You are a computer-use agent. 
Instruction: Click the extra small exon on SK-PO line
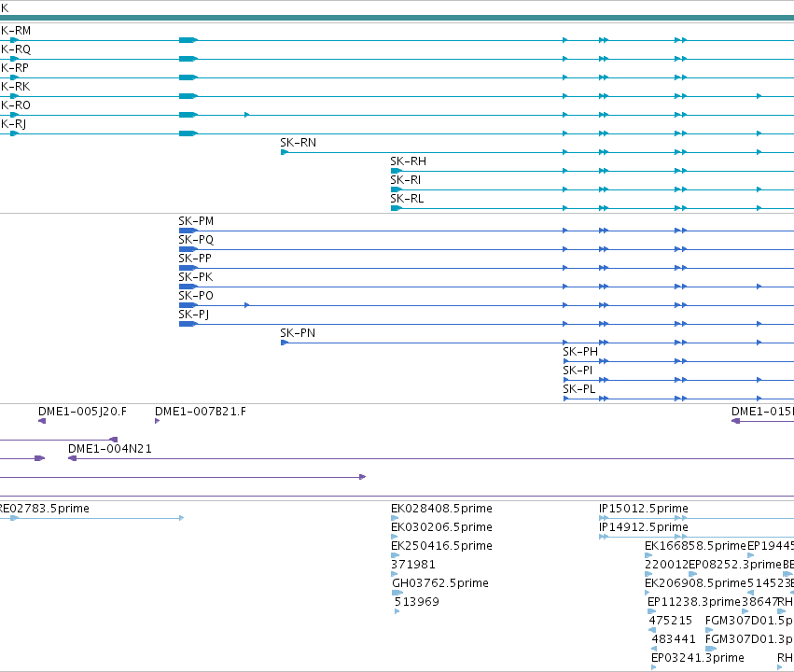tap(247, 305)
